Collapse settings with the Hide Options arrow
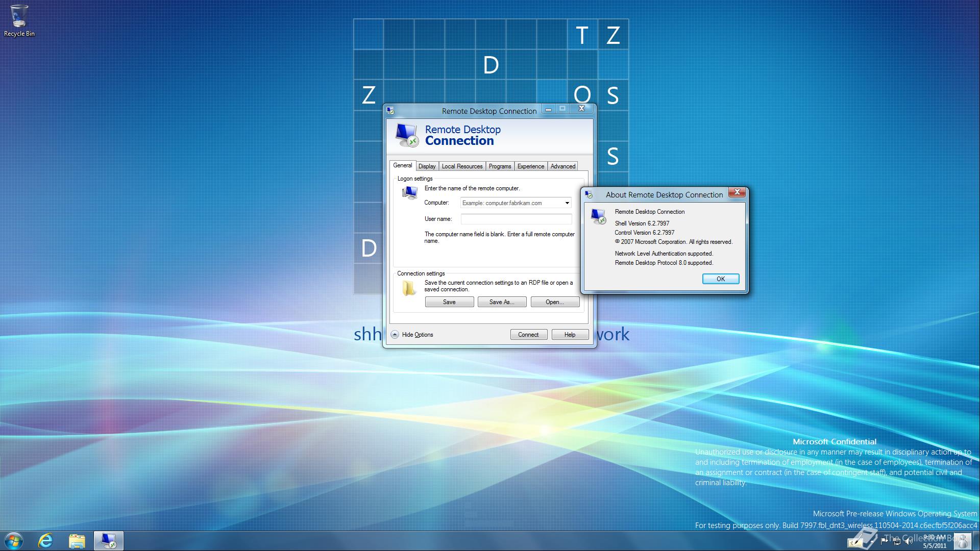 point(395,335)
